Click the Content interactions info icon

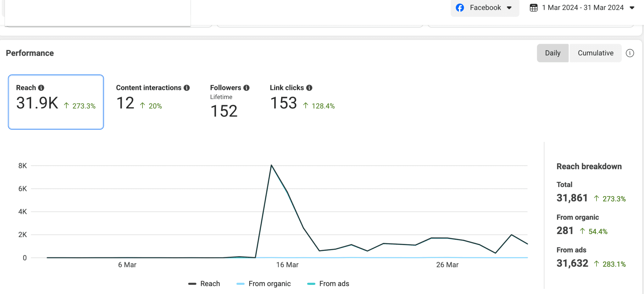187,88
